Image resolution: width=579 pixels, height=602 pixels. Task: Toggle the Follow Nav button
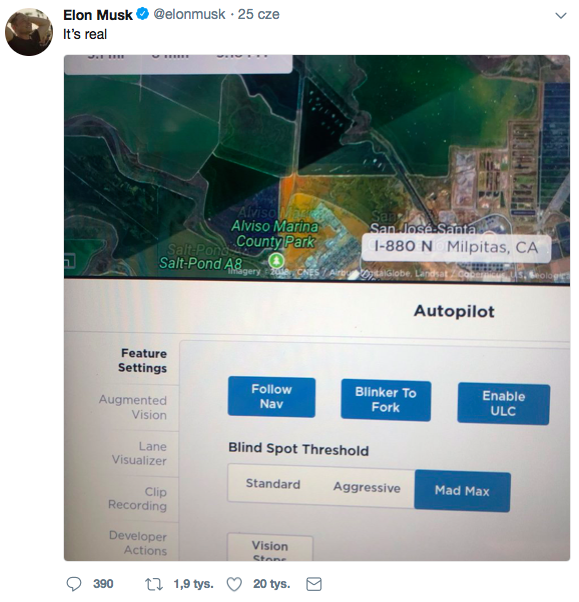click(271, 397)
